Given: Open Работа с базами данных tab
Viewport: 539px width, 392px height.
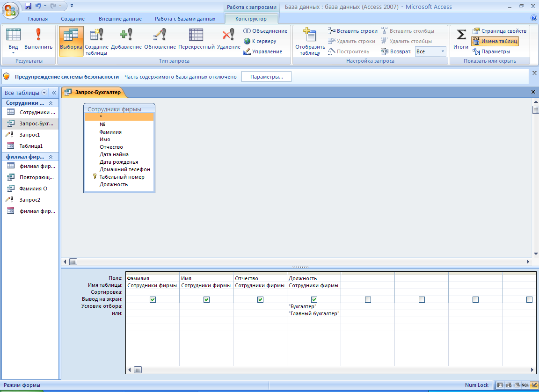Looking at the screenshot, I should (185, 19).
